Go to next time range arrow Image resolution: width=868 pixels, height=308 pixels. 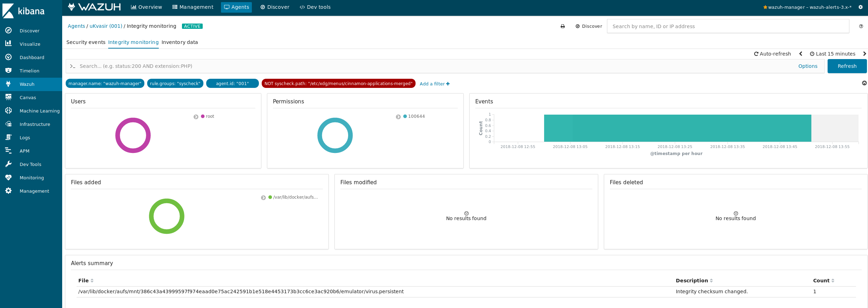coord(864,54)
